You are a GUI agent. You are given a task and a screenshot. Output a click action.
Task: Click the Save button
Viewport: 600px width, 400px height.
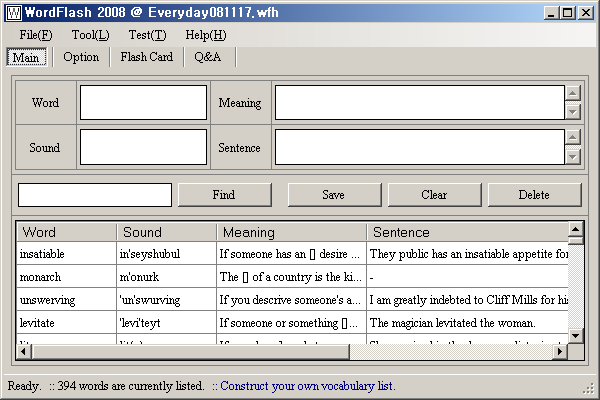pyautogui.click(x=334, y=195)
